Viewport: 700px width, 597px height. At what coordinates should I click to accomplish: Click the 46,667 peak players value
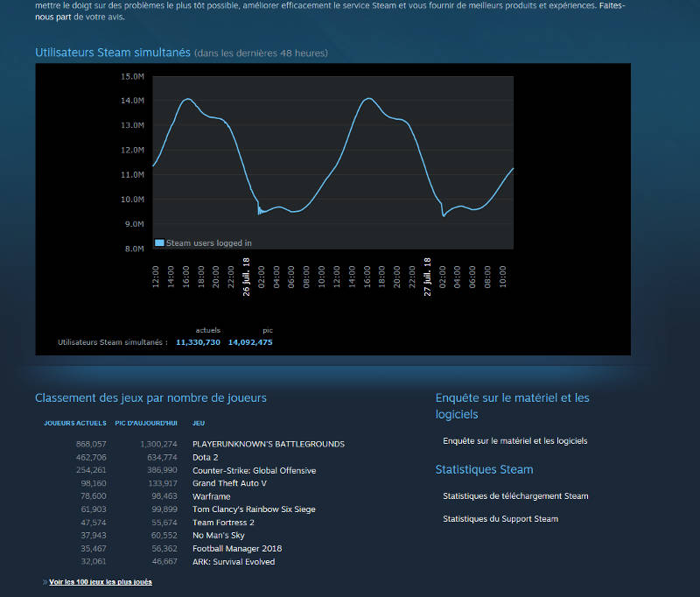click(x=164, y=562)
